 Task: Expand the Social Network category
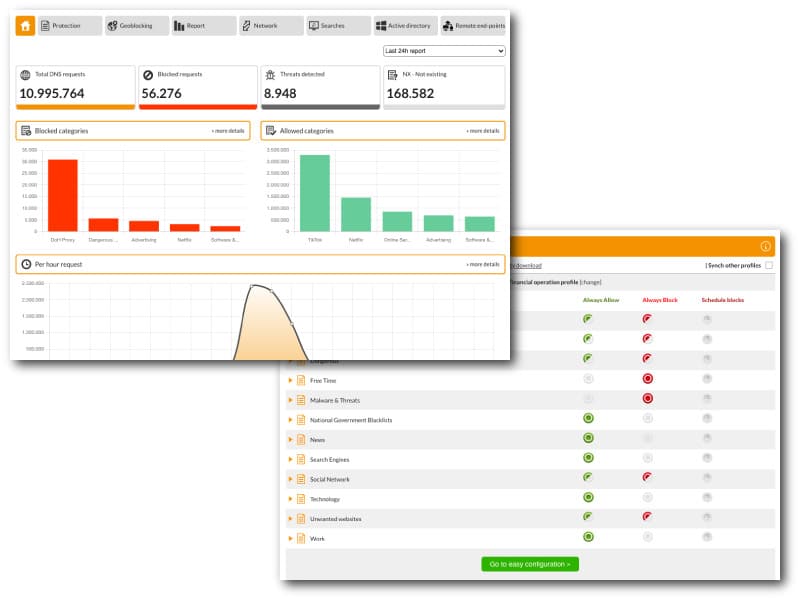pyautogui.click(x=291, y=479)
